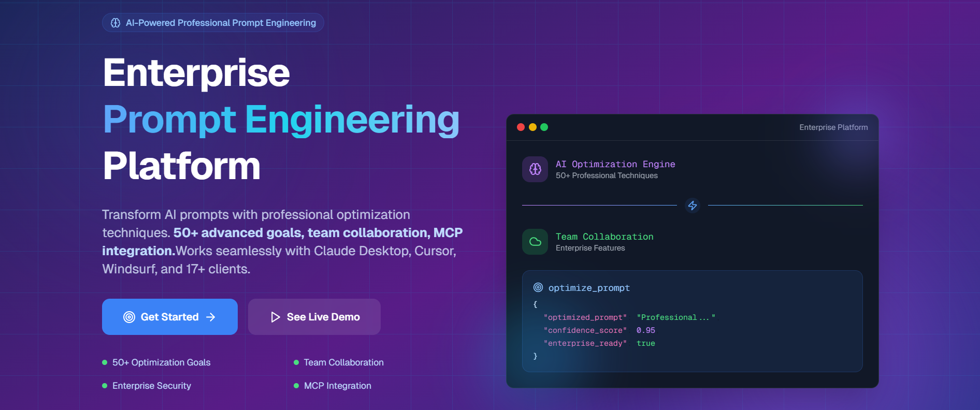Click the Enterprise Platform window title

coord(833,127)
